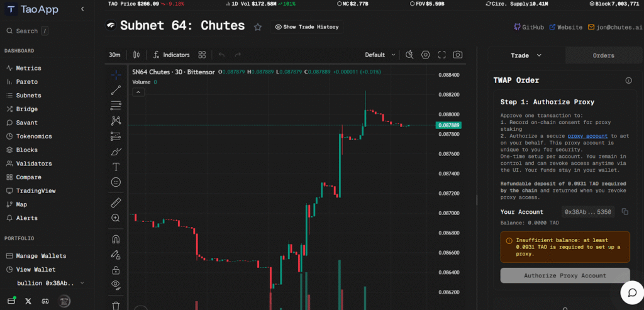644x310 pixels.
Task: Activate the magnet snap mode
Action: coord(116,240)
